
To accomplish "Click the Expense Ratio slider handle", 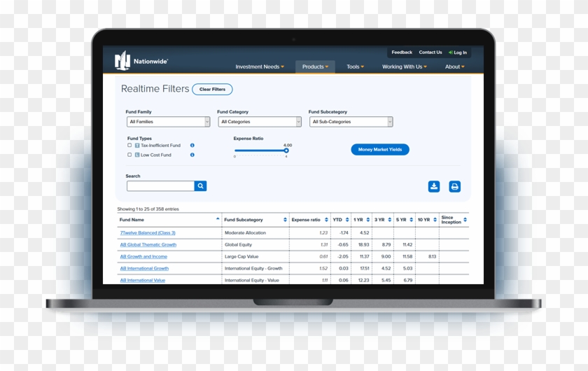I will 286,150.
